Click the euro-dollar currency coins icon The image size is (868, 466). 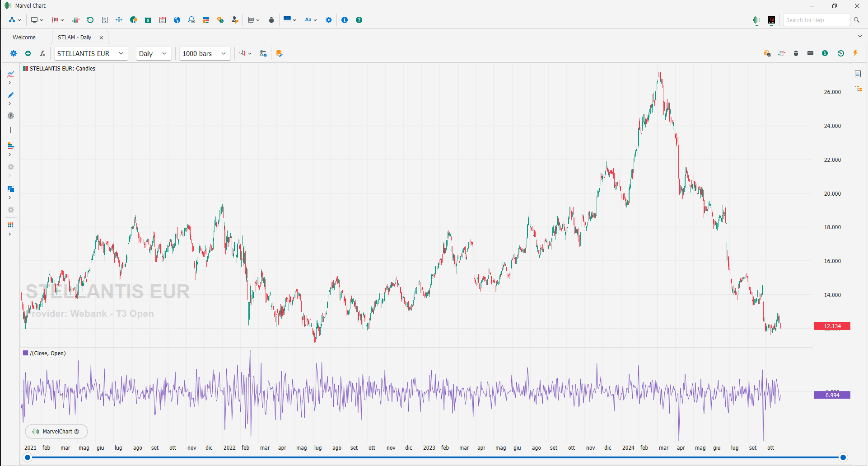click(x=220, y=20)
